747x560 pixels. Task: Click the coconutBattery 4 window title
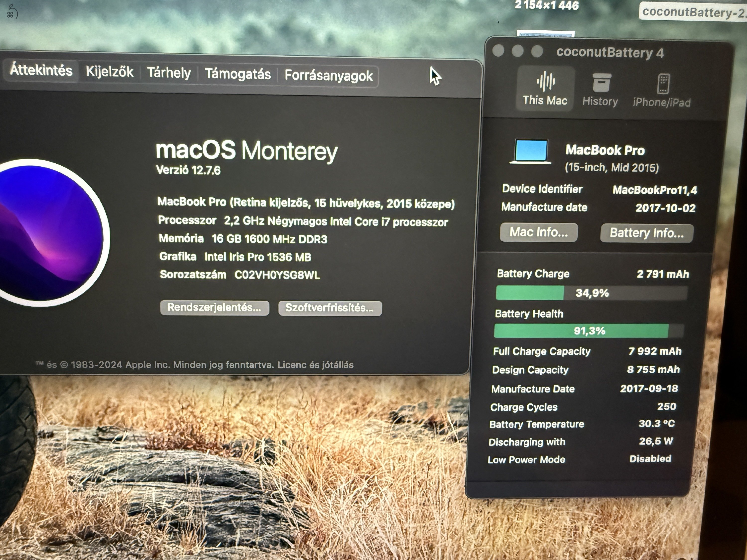click(x=610, y=53)
